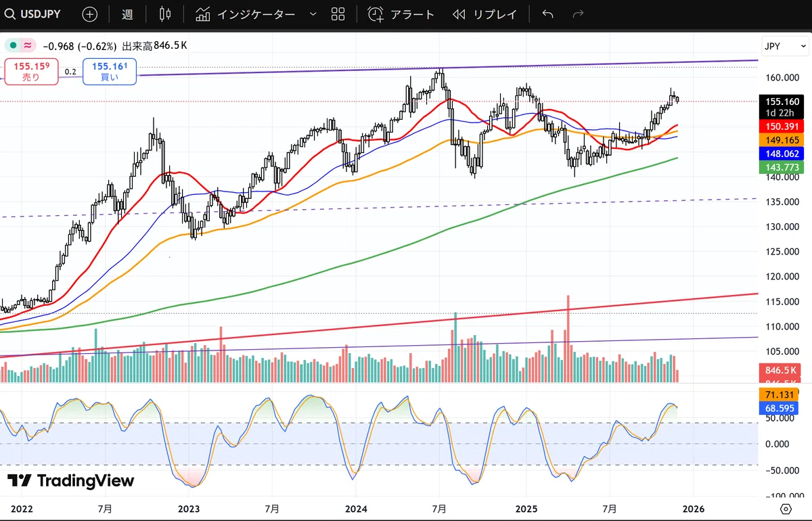The height and width of the screenshot is (521, 812).
Task: Undo the last chart action
Action: point(547,14)
